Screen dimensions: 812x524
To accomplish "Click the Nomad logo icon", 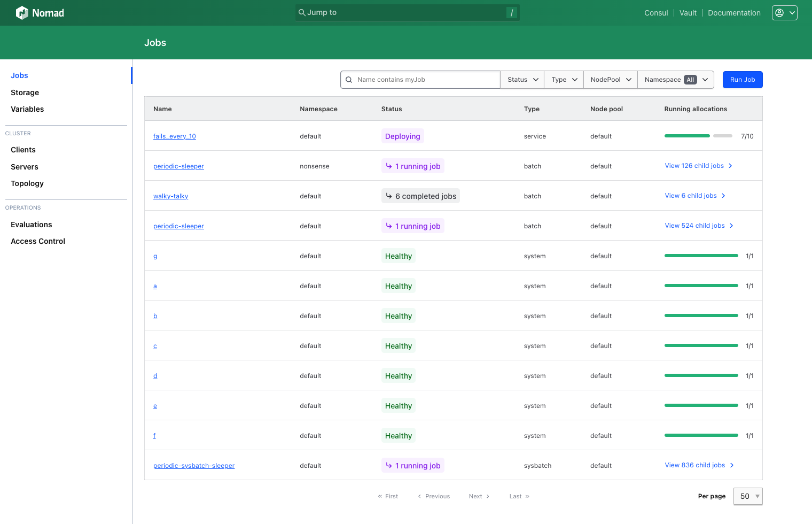I will (22, 13).
